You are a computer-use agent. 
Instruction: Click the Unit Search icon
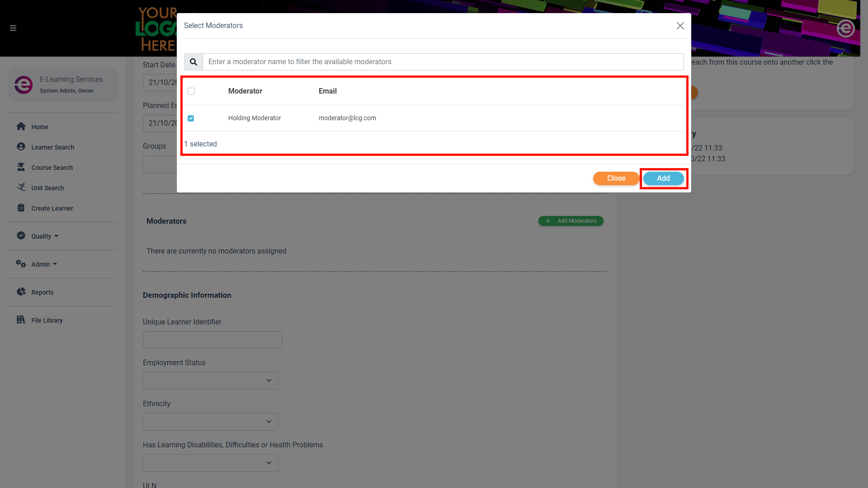(x=21, y=187)
